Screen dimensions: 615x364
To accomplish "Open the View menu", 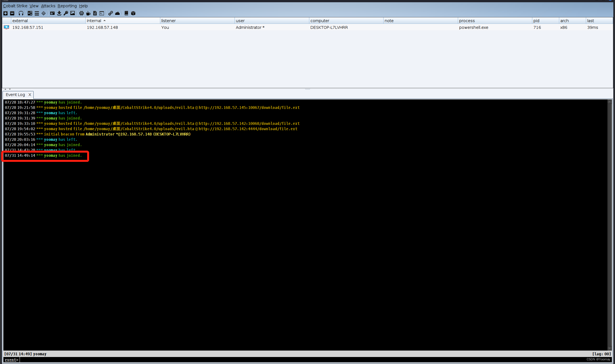I will 34,6.
